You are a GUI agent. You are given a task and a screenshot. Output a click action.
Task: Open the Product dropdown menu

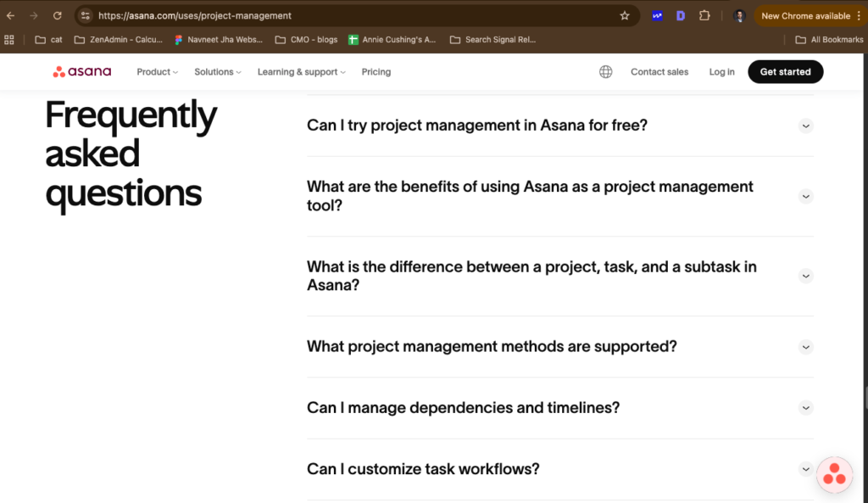point(157,72)
